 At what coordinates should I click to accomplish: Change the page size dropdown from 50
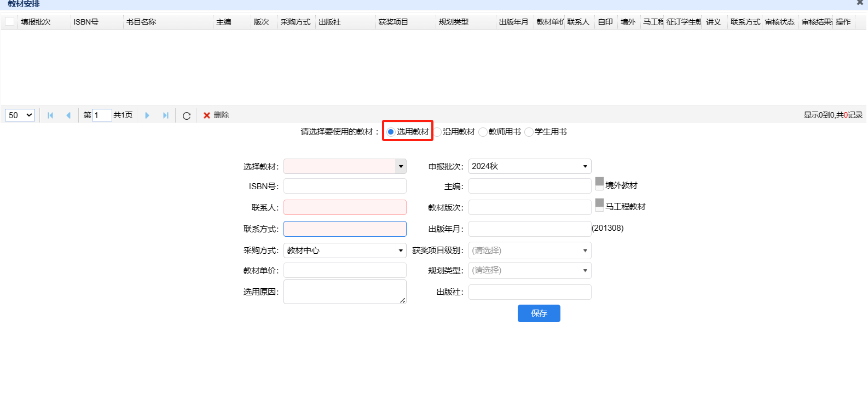pyautogui.click(x=20, y=115)
